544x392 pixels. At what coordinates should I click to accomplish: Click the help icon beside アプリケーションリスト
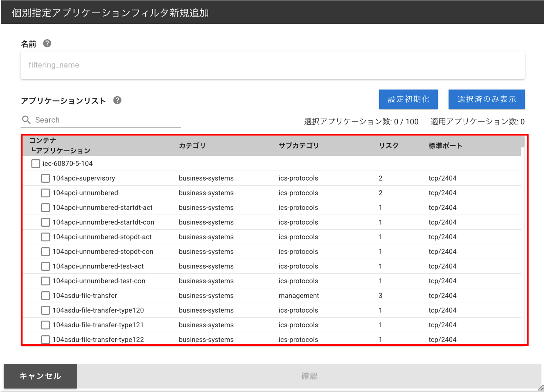click(x=117, y=100)
